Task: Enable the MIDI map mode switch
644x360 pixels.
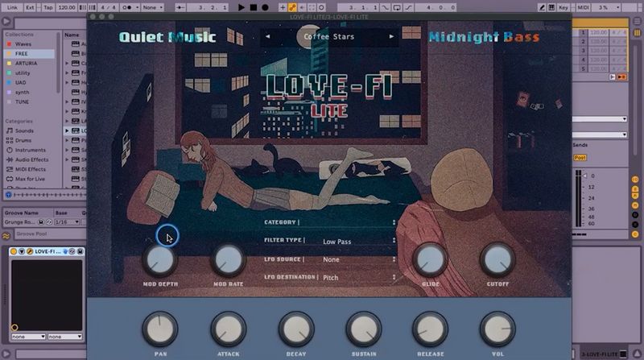Action: [x=583, y=7]
